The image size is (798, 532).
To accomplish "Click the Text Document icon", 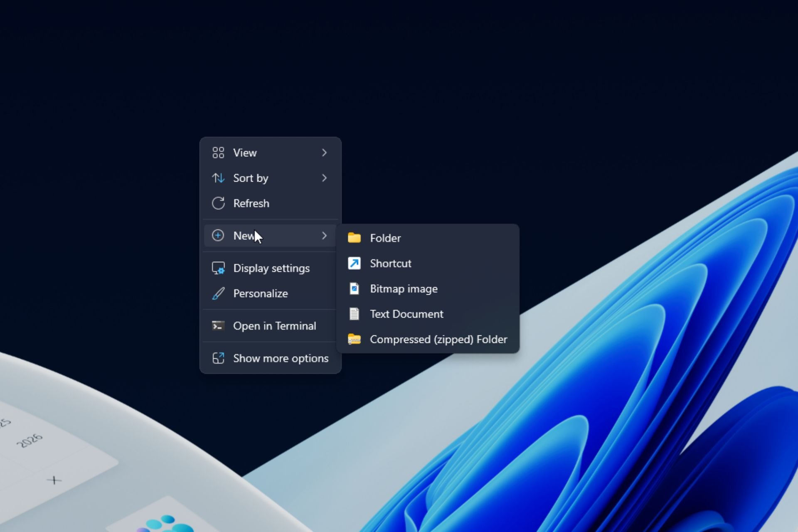I will tap(354, 313).
